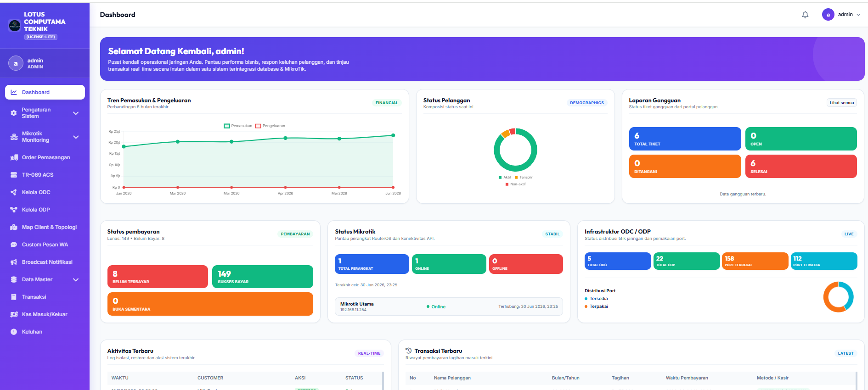Image resolution: width=868 pixels, height=390 pixels.
Task: Click the Keluhan alert icon
Action: (x=14, y=332)
